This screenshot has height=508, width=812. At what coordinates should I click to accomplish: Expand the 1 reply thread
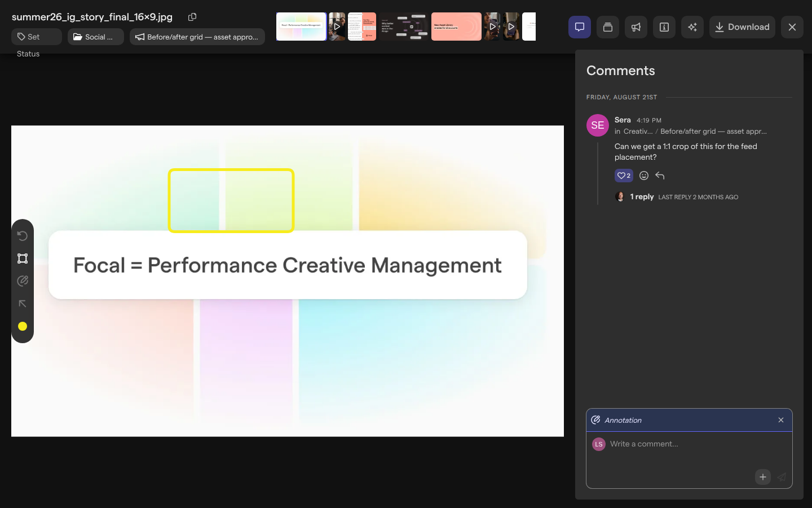642,196
